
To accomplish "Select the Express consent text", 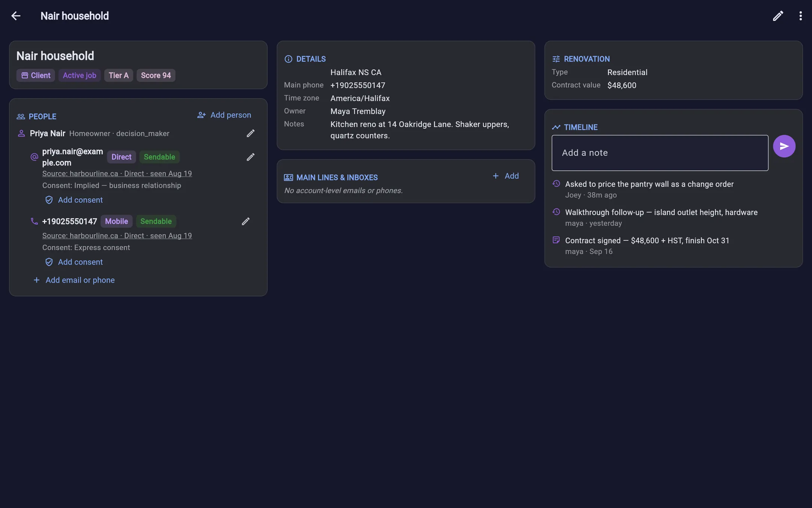I will 86,248.
